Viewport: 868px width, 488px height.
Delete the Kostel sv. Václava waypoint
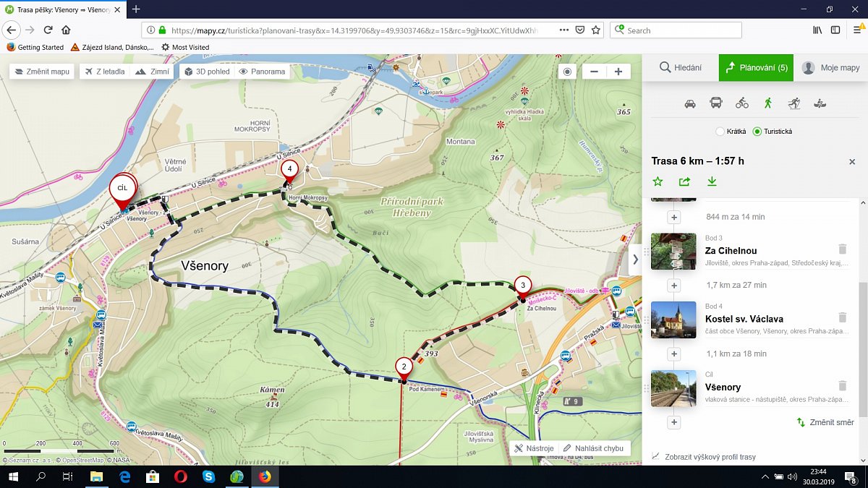tap(842, 317)
